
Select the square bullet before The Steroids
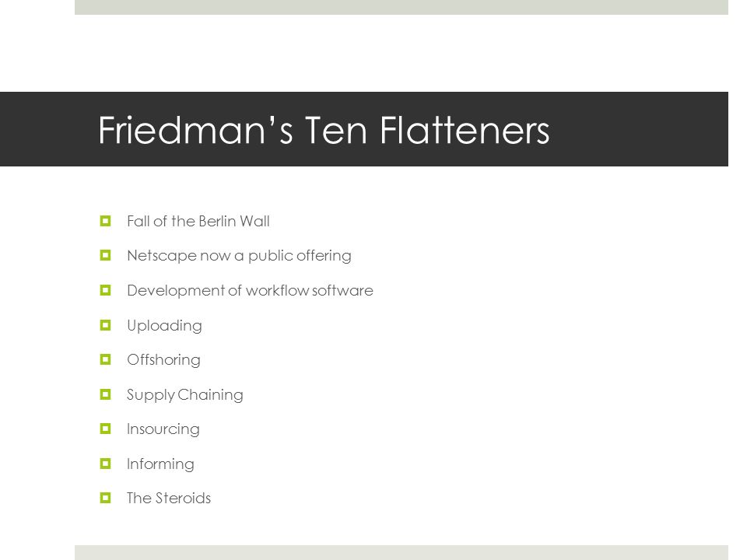coord(105,498)
